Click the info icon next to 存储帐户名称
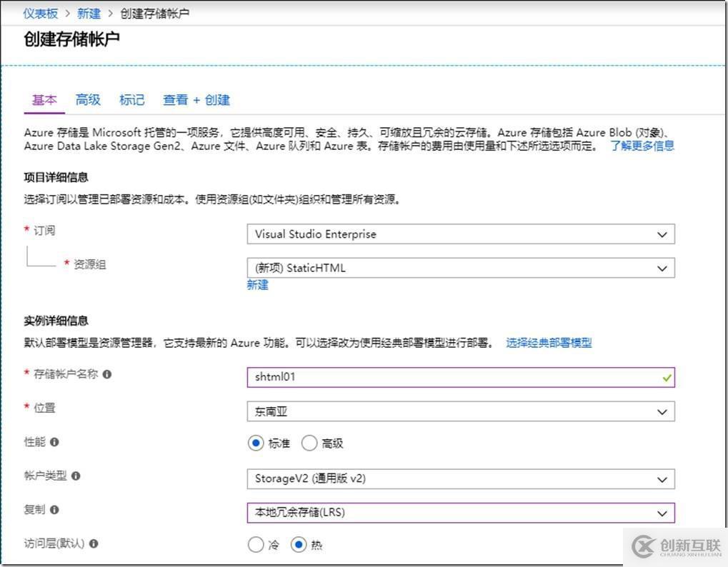 click(106, 374)
